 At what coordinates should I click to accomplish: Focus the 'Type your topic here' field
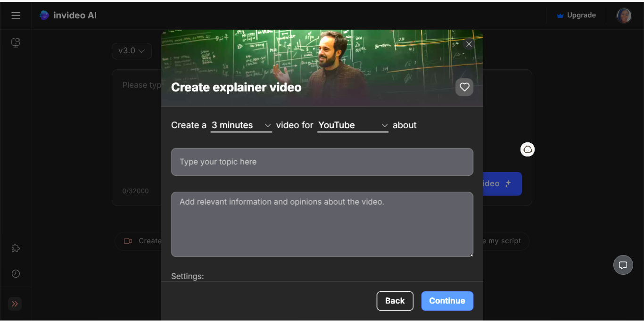[x=322, y=162]
